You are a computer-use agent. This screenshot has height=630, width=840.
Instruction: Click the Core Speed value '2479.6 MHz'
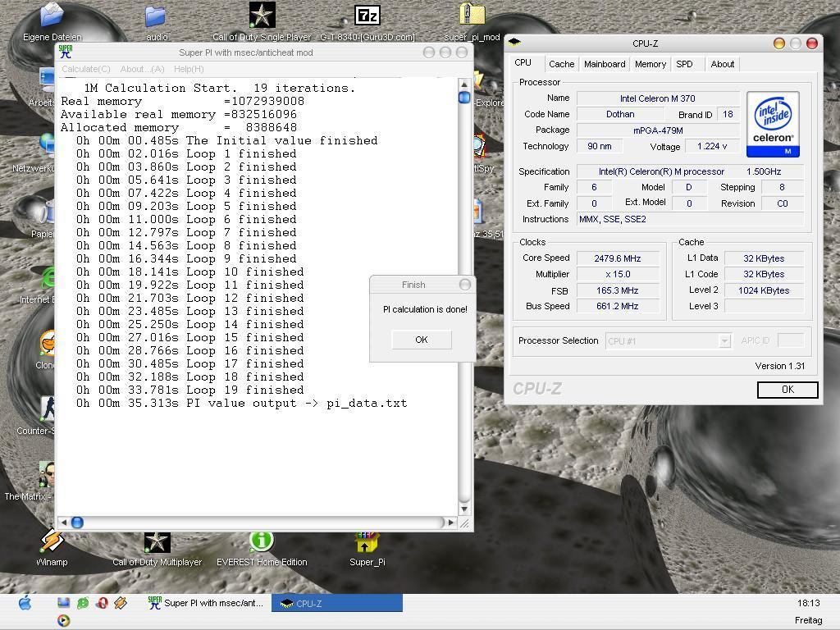[618, 258]
